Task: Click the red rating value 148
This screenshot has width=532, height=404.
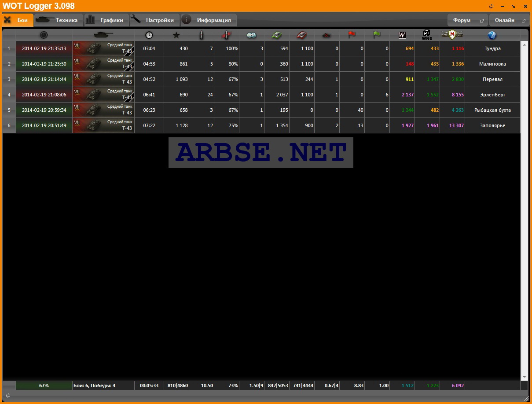Action: [410, 64]
